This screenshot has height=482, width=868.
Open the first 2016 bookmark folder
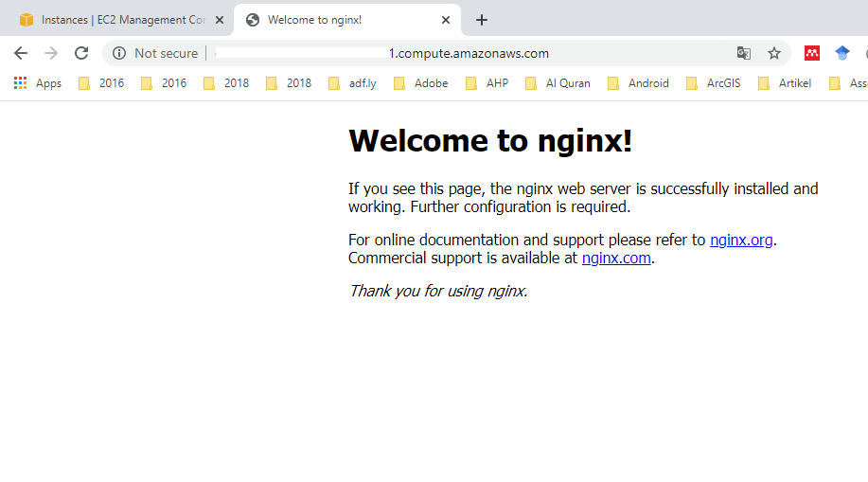click(101, 83)
